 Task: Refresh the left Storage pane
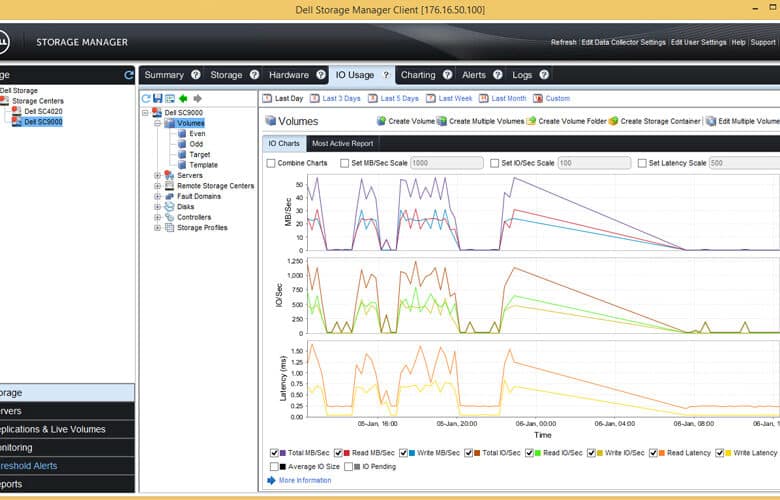(x=129, y=75)
